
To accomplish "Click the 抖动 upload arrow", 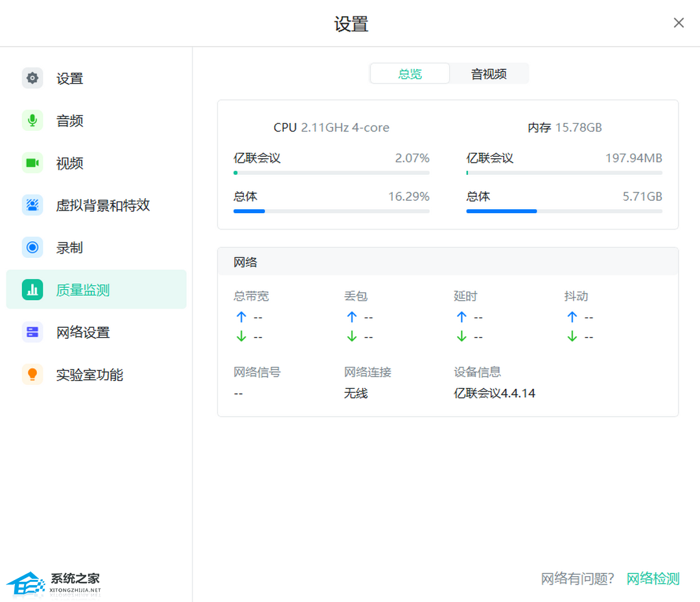I will 572,317.
